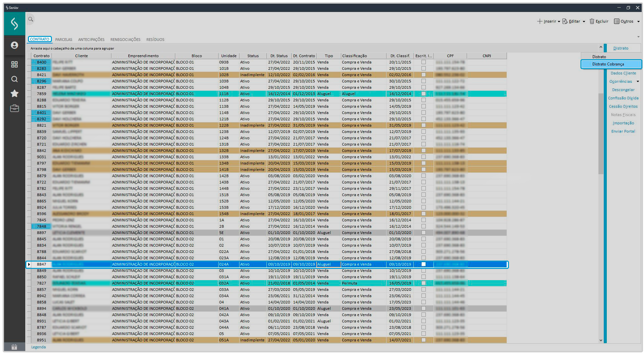Expand the Ocorrências dropdown arrow
This screenshot has height=353, width=644.
(x=638, y=81)
